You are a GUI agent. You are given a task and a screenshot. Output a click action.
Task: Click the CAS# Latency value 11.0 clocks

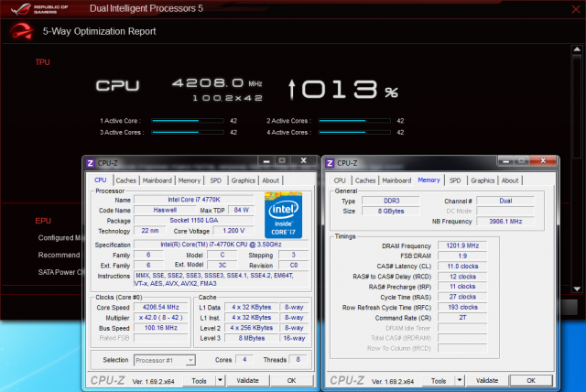pyautogui.click(x=462, y=267)
